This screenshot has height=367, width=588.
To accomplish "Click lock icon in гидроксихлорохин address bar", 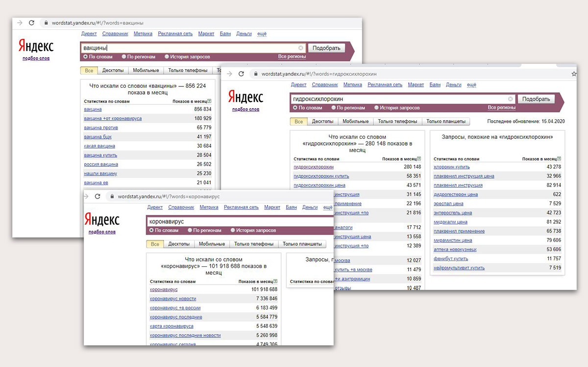I will tap(255, 74).
